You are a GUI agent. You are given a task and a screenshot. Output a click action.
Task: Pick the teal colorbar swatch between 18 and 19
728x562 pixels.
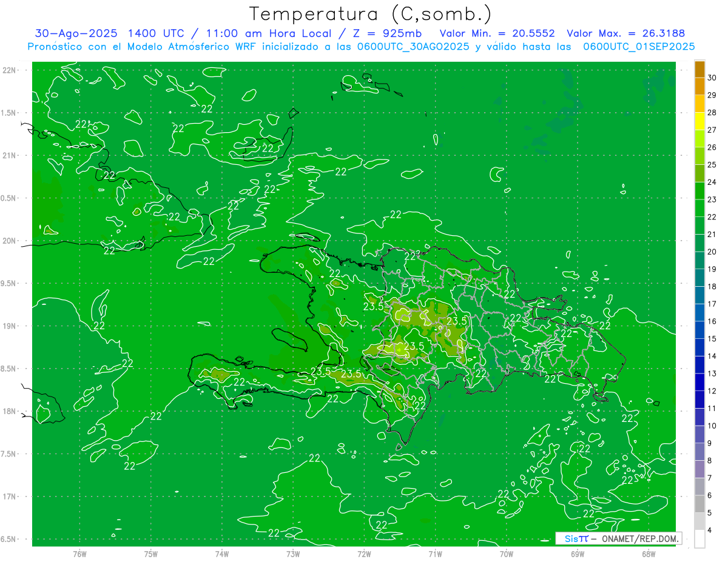(x=699, y=278)
